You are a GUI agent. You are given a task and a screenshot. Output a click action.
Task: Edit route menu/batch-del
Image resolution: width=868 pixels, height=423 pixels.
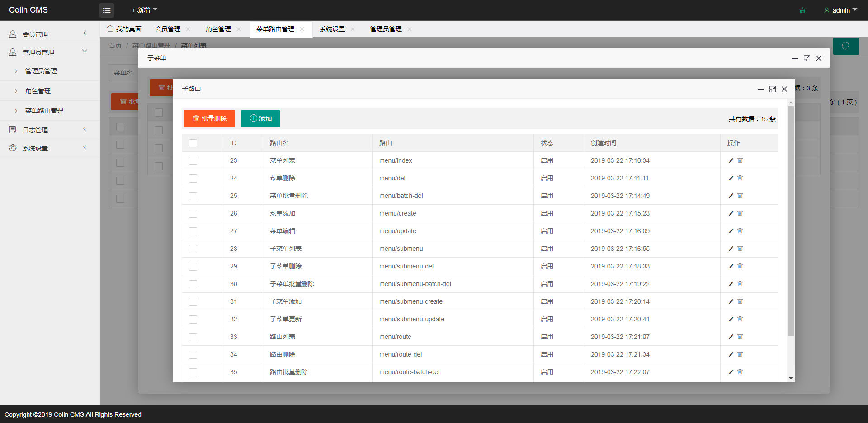point(731,196)
